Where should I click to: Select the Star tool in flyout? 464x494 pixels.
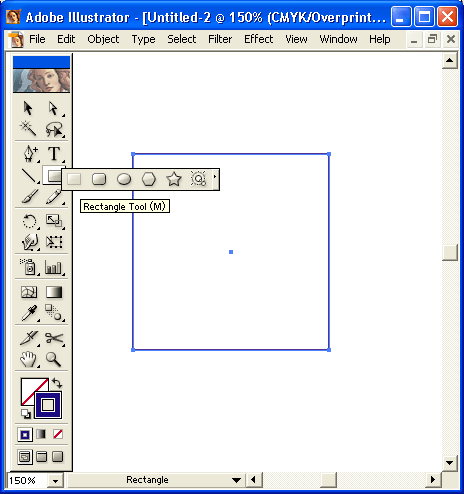point(174,179)
